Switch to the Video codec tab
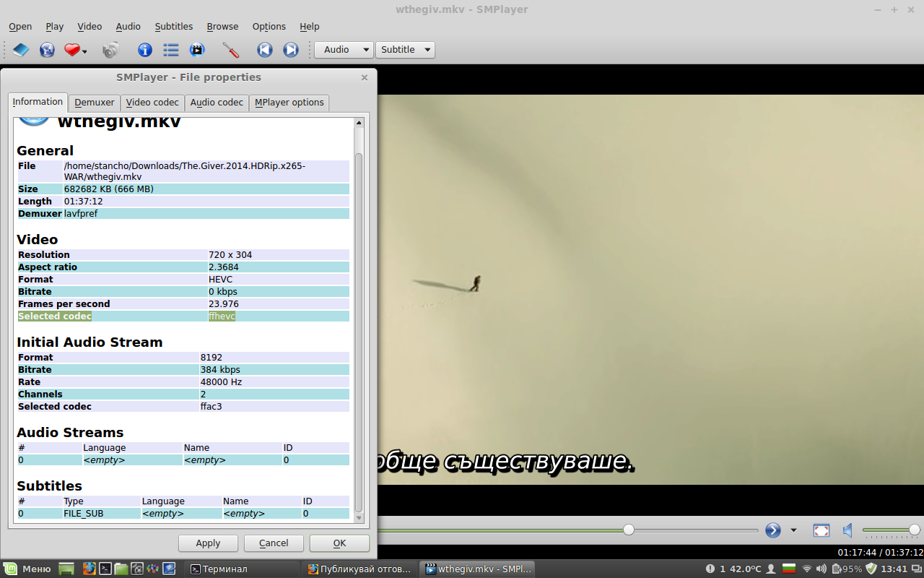Viewport: 924px width, 578px height. (152, 103)
